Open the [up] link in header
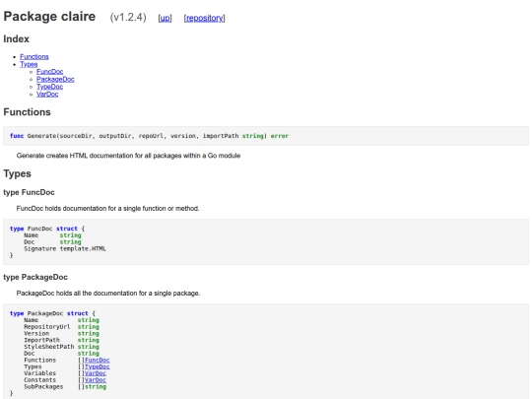 (165, 18)
